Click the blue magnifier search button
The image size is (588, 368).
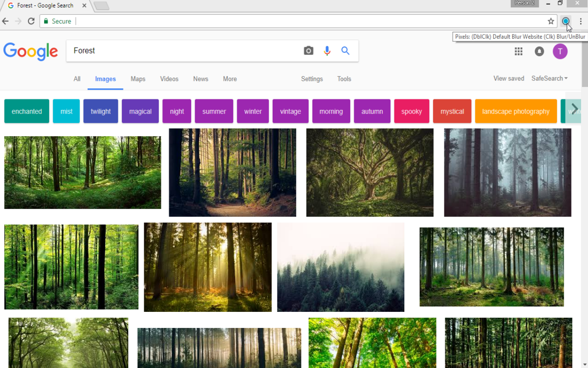click(x=345, y=51)
